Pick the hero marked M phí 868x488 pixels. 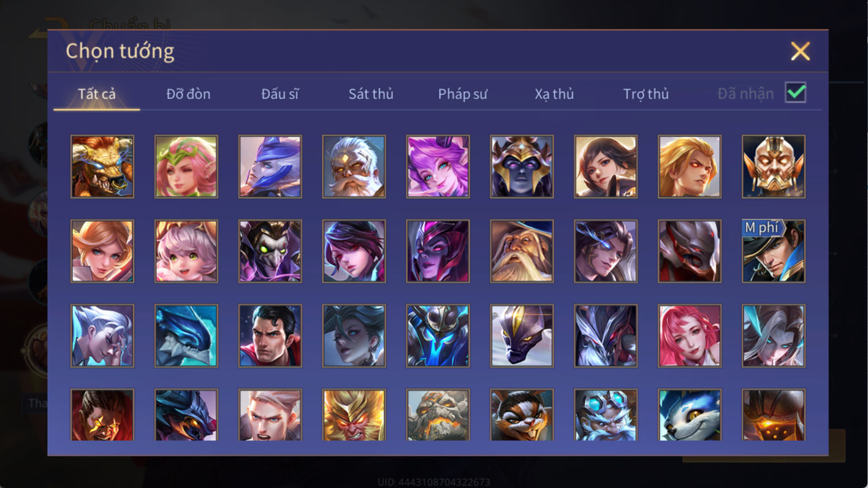(x=774, y=251)
